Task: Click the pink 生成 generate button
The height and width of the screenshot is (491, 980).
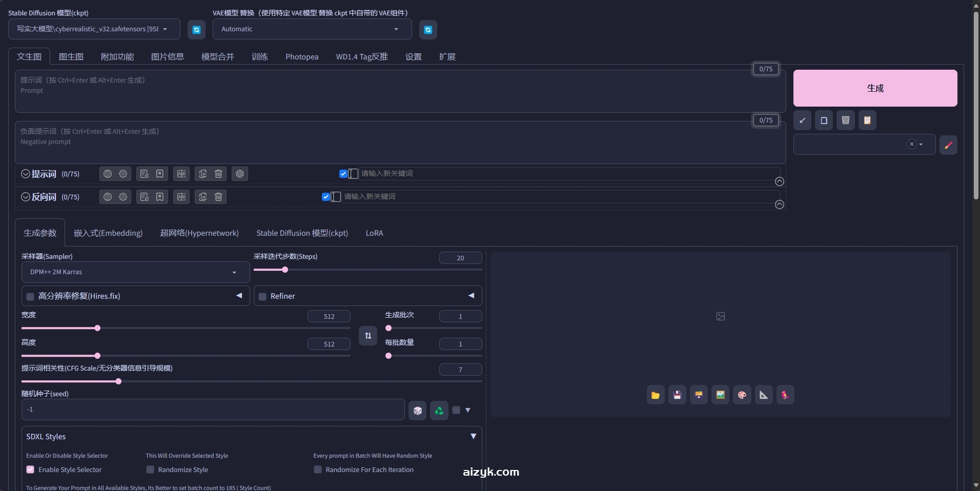Action: (874, 88)
